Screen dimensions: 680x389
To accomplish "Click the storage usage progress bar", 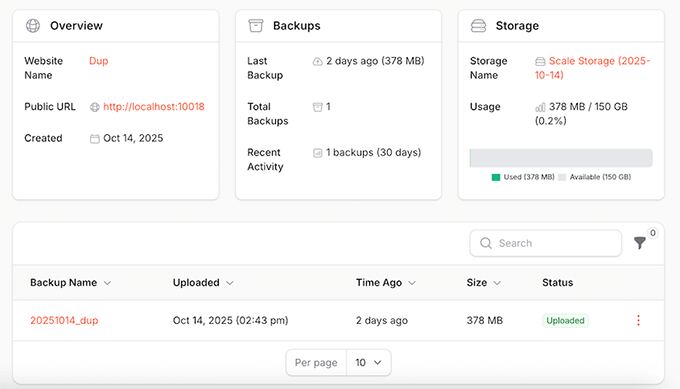I will [561, 158].
